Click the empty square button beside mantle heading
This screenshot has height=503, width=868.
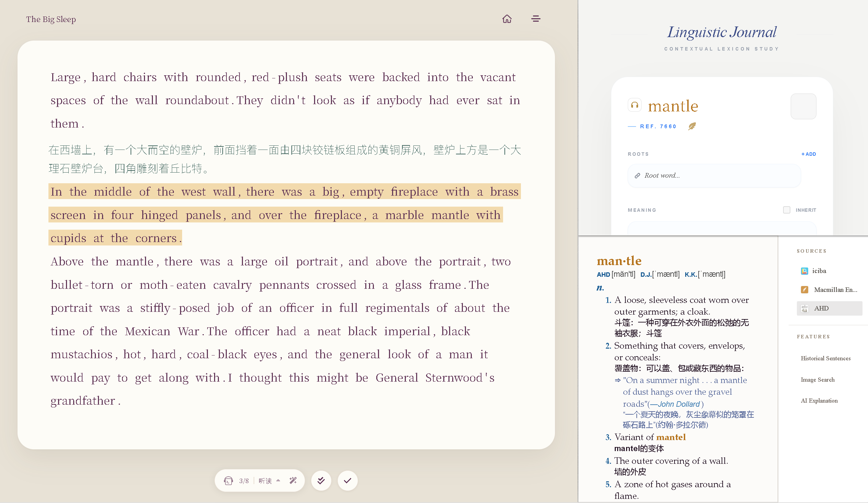click(x=803, y=107)
